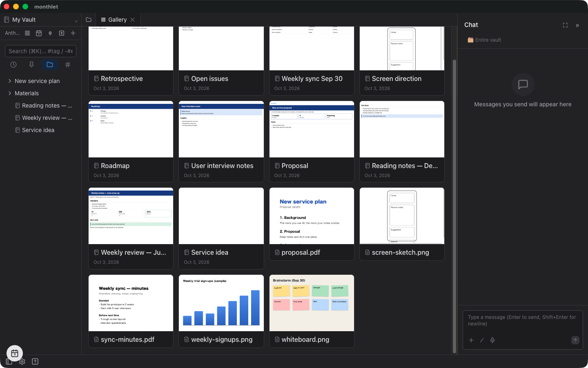Click microphone icon in chat input

(492, 340)
